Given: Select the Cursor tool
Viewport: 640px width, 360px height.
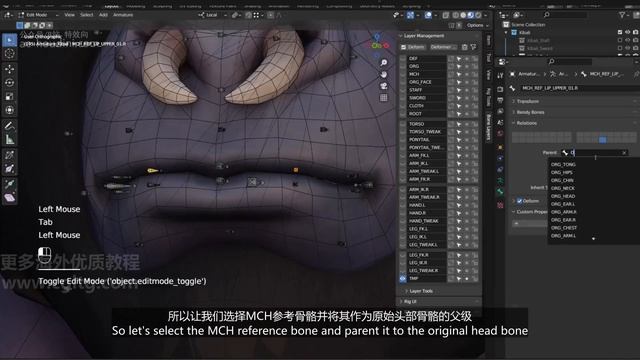Looking at the screenshot, I should point(10,53).
